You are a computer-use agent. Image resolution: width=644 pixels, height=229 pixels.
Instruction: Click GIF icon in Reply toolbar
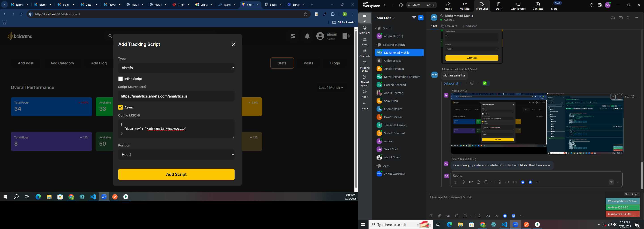pos(471,182)
